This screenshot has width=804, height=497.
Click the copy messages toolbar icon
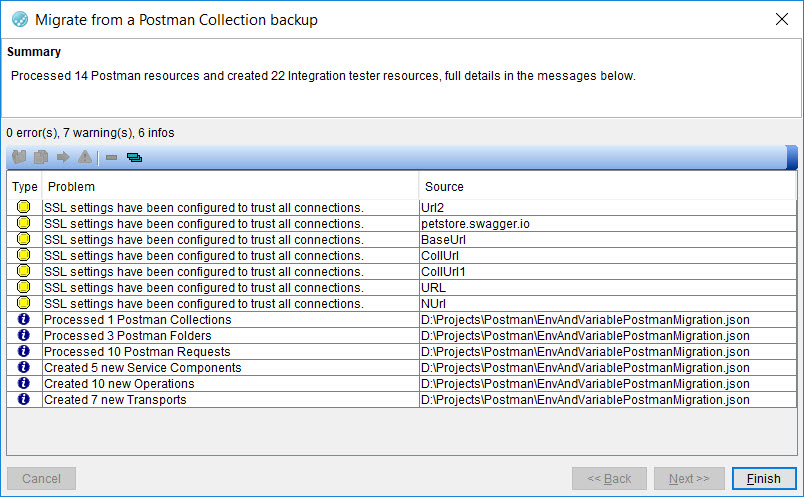point(41,157)
